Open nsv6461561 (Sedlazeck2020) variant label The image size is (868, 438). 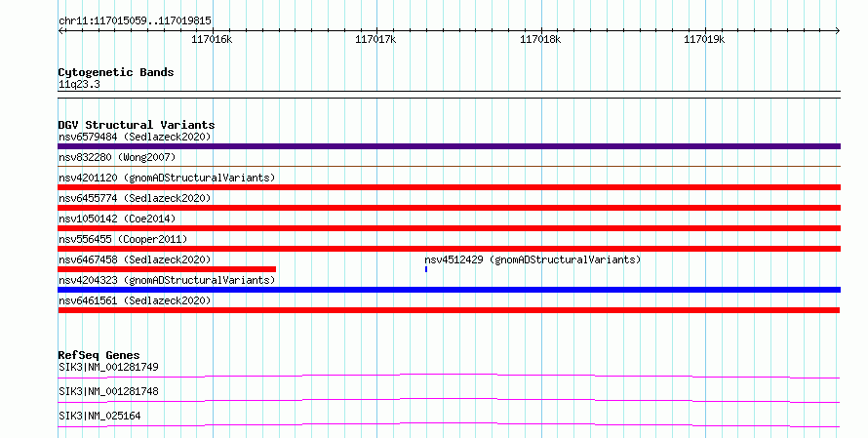[135, 300]
